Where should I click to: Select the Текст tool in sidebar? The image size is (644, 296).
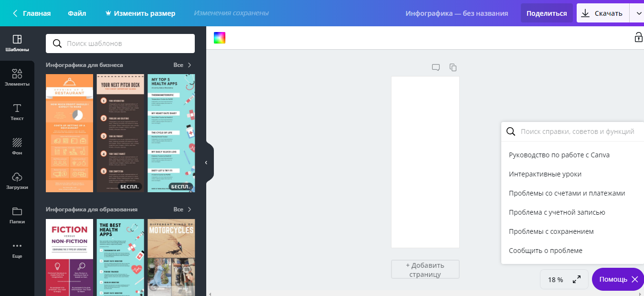pyautogui.click(x=17, y=112)
